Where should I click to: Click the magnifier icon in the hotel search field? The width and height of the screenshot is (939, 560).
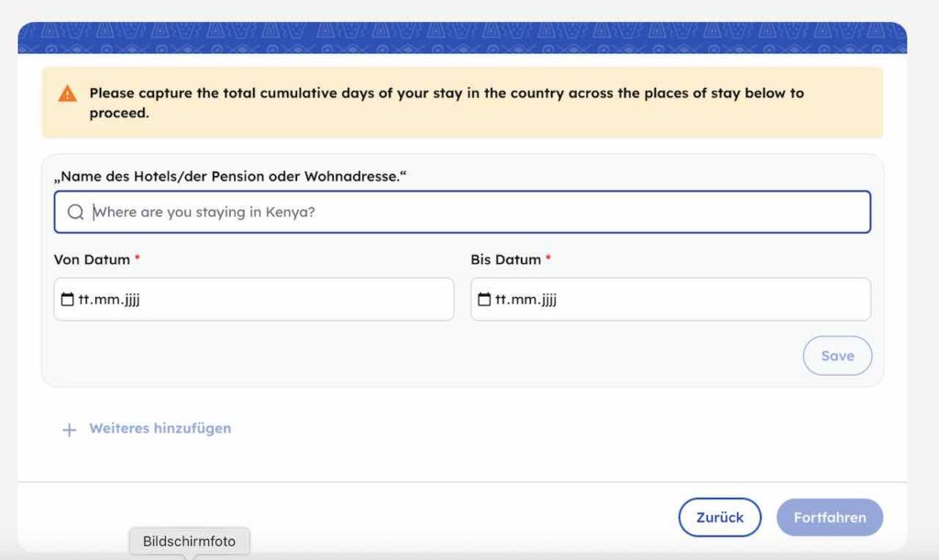coord(75,212)
